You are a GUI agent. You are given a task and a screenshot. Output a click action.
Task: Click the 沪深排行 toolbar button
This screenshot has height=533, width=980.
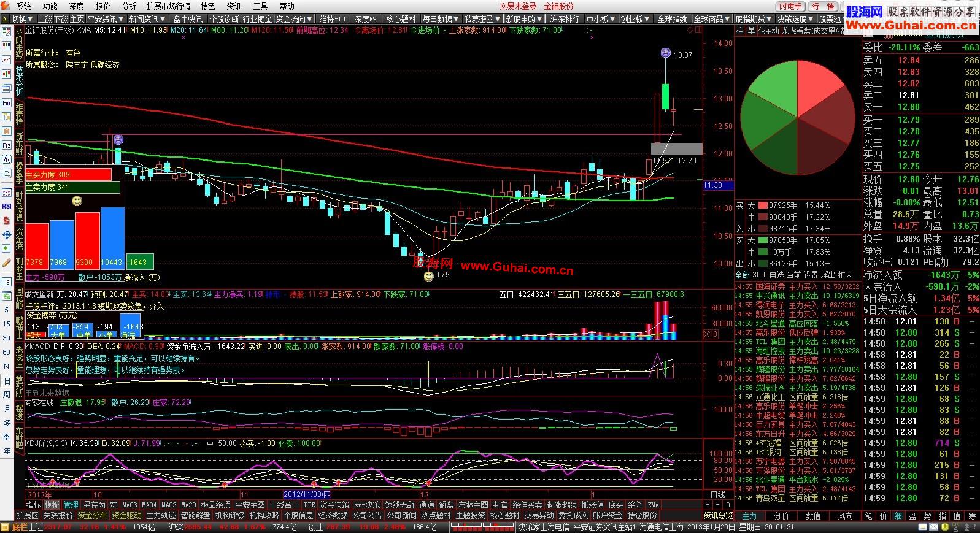tap(565, 19)
